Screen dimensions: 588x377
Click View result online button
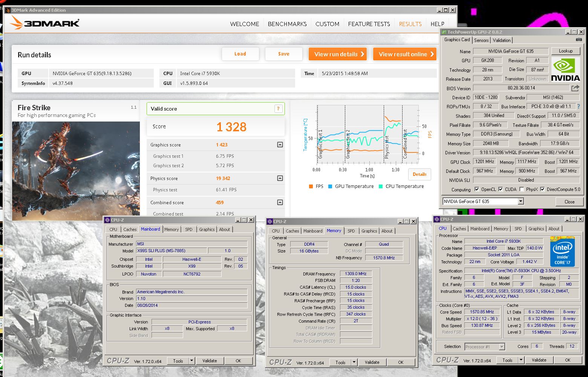[405, 54]
